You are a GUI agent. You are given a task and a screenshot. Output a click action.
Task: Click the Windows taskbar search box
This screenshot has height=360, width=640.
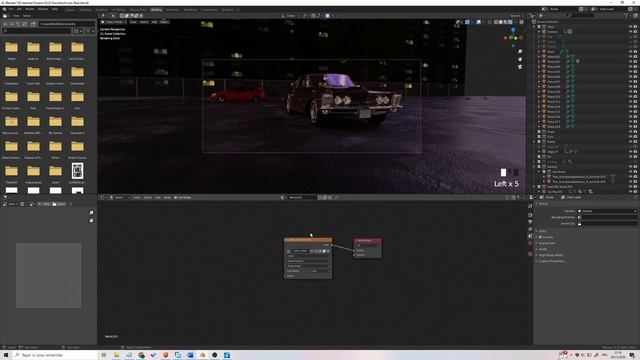tap(55, 355)
